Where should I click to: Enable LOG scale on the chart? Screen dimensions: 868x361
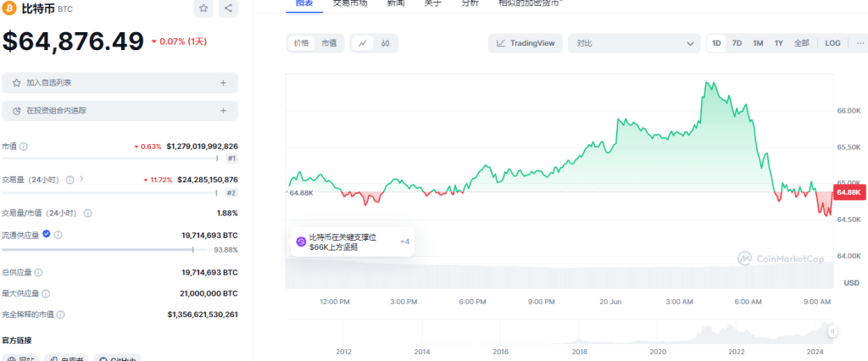[x=832, y=43]
